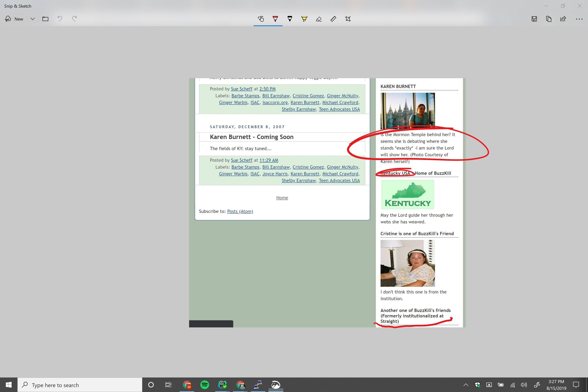Screen dimensions: 588x392
Task: Click the Karen Burnett sidebar photo
Action: click(407, 111)
